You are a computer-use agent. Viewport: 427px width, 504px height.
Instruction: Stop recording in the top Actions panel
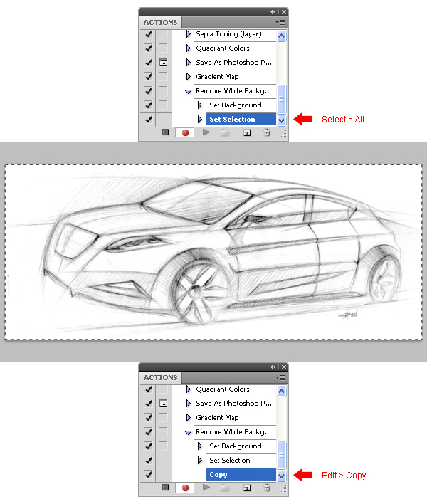click(166, 132)
